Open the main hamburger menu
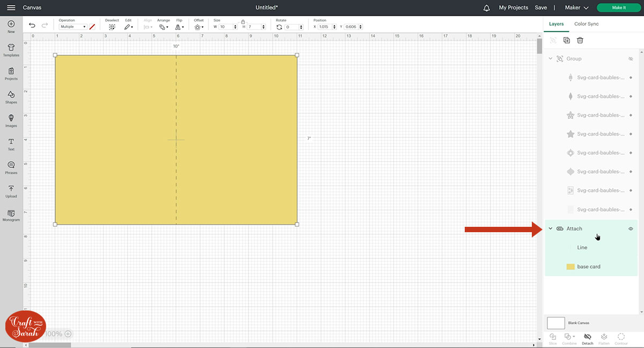 pos(11,8)
